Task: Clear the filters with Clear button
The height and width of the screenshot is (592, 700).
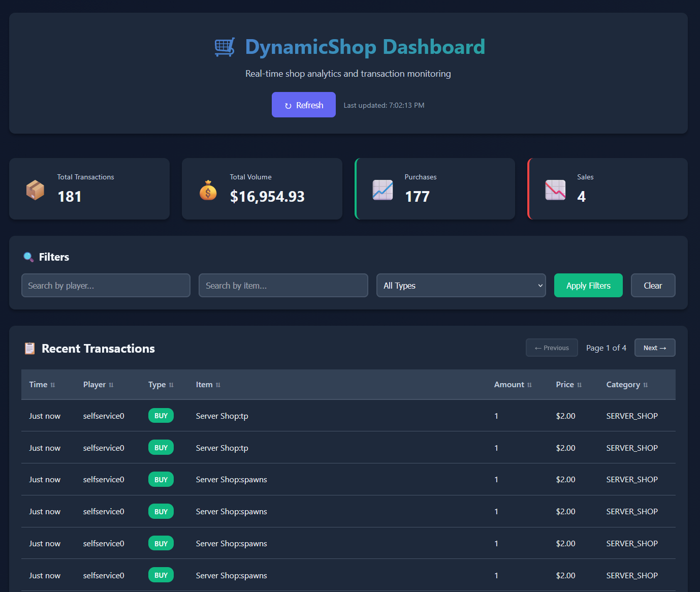Action: pos(652,286)
